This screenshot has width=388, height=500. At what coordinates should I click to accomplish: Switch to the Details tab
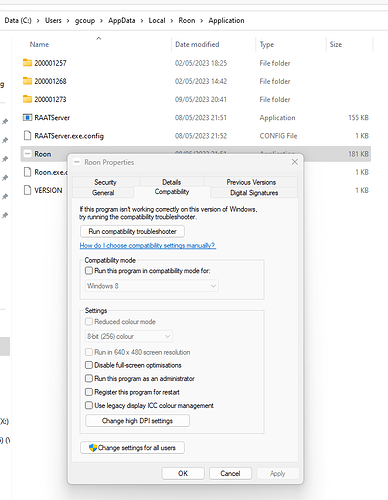click(172, 182)
